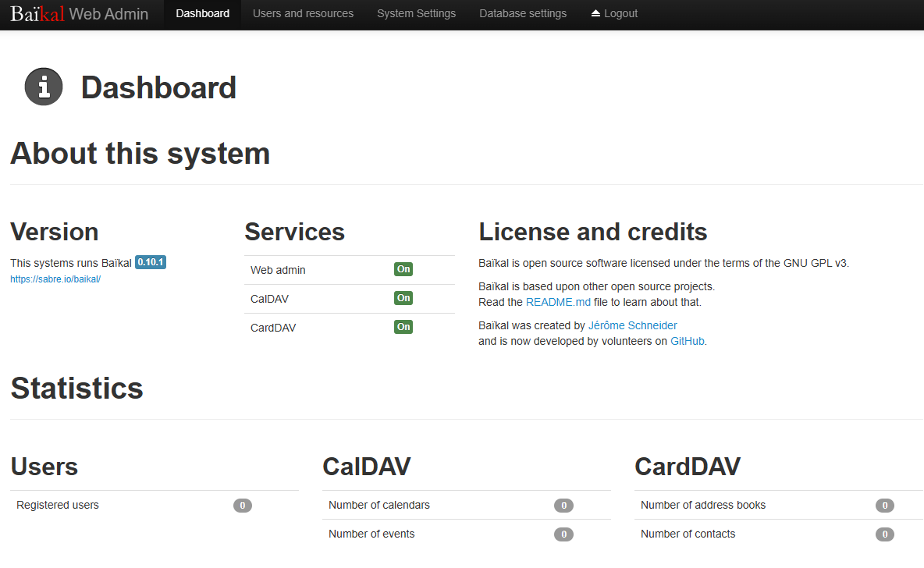Click the Number of address books badge

884,506
